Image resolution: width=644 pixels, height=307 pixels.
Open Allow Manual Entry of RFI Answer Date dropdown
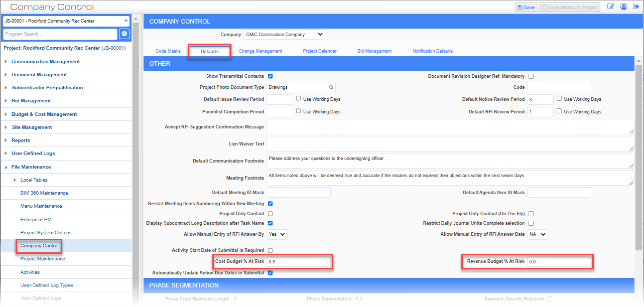(538, 234)
